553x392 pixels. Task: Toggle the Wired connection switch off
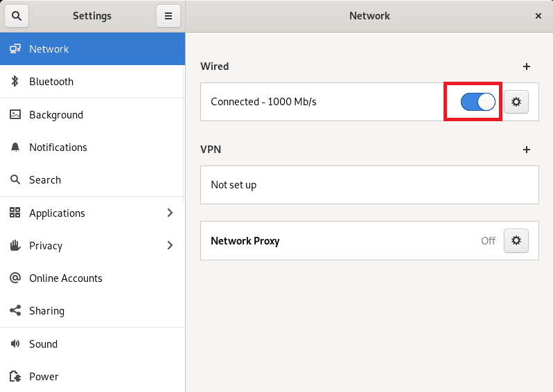pyautogui.click(x=478, y=103)
